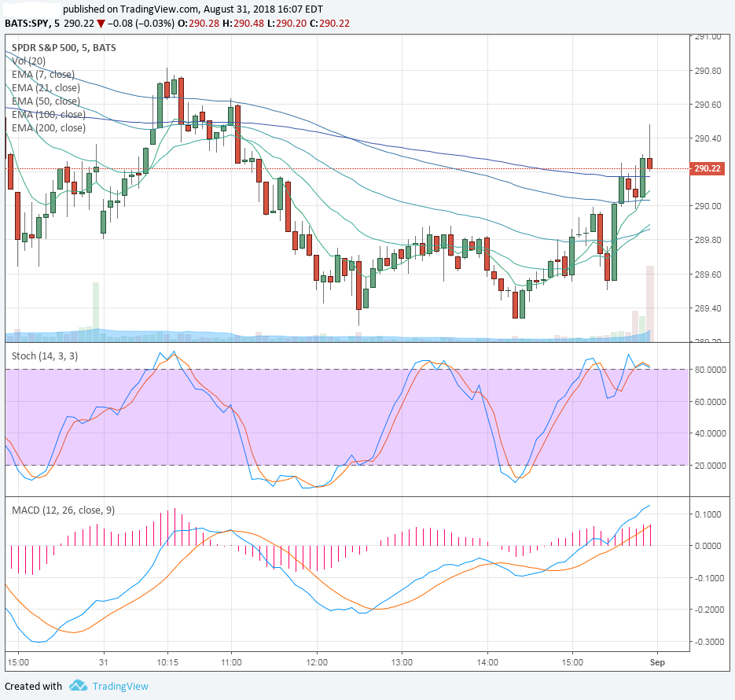735x700 pixels.
Task: Click the Stoch (14, 3, 3) indicator label
Action: click(45, 356)
